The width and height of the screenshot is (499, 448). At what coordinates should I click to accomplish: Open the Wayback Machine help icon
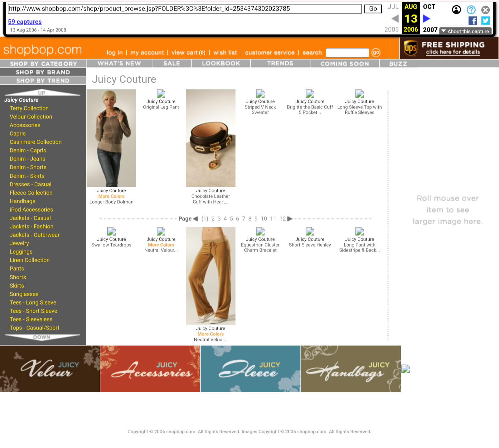pos(471,10)
